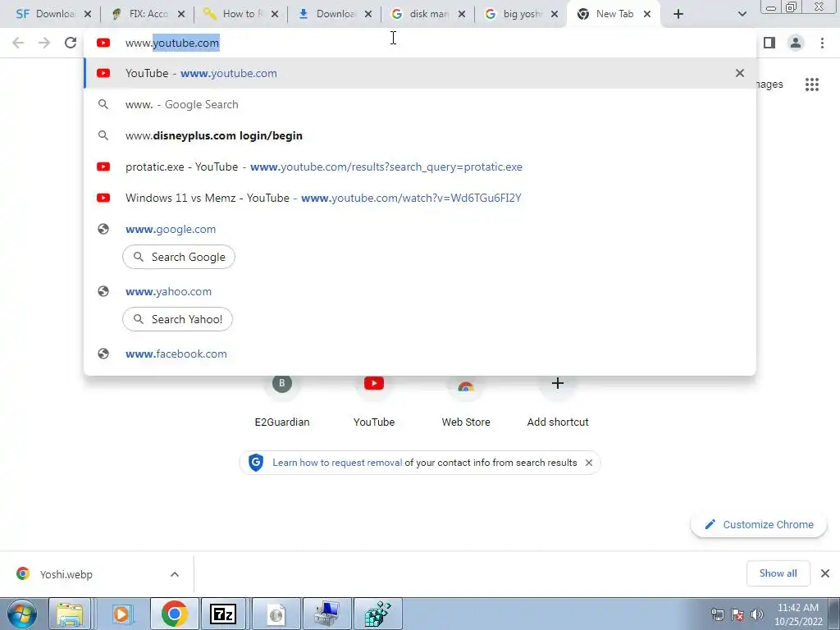Reload the current page
This screenshot has width=840, height=630.
(71, 43)
